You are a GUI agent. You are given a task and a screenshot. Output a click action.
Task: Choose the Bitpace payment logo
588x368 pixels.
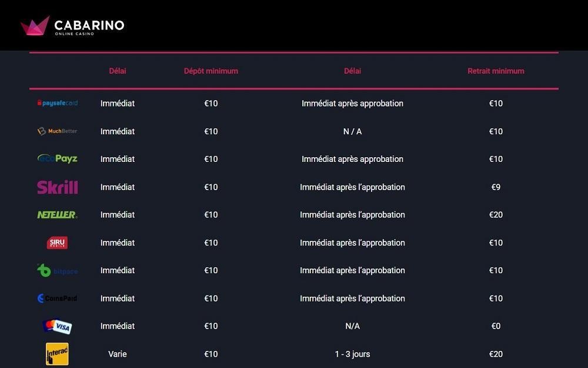pos(58,270)
